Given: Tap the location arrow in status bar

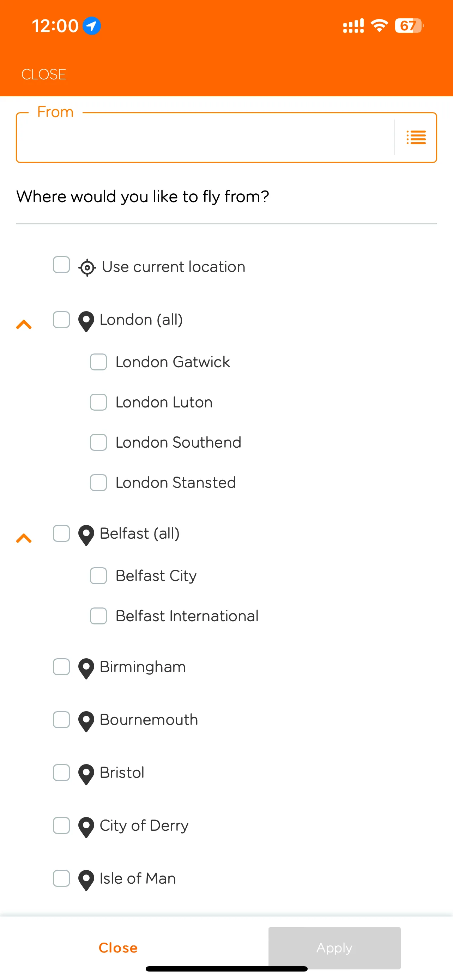Looking at the screenshot, I should (x=92, y=26).
